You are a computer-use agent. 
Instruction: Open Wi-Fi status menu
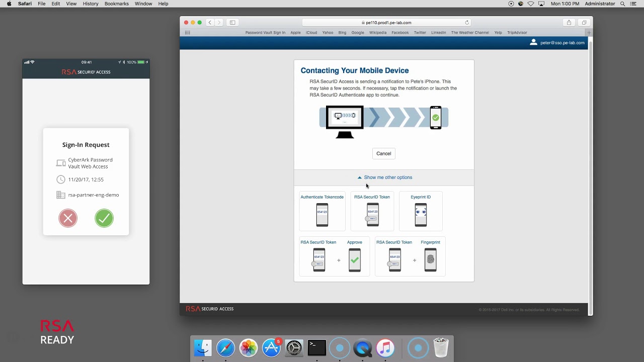(531, 4)
